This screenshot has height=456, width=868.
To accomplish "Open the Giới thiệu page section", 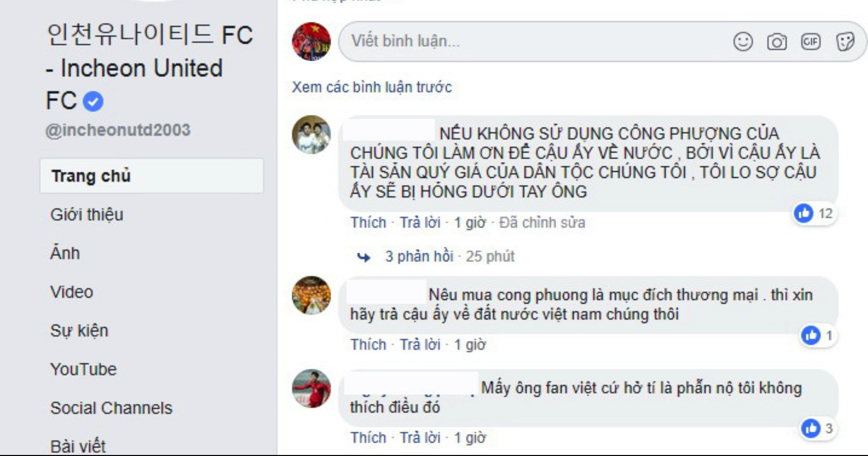I will [87, 215].
